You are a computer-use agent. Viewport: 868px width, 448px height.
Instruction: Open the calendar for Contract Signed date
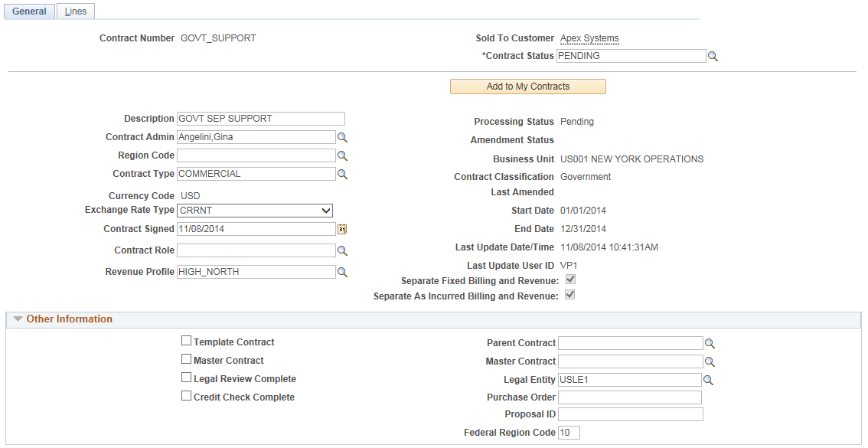[x=342, y=228]
